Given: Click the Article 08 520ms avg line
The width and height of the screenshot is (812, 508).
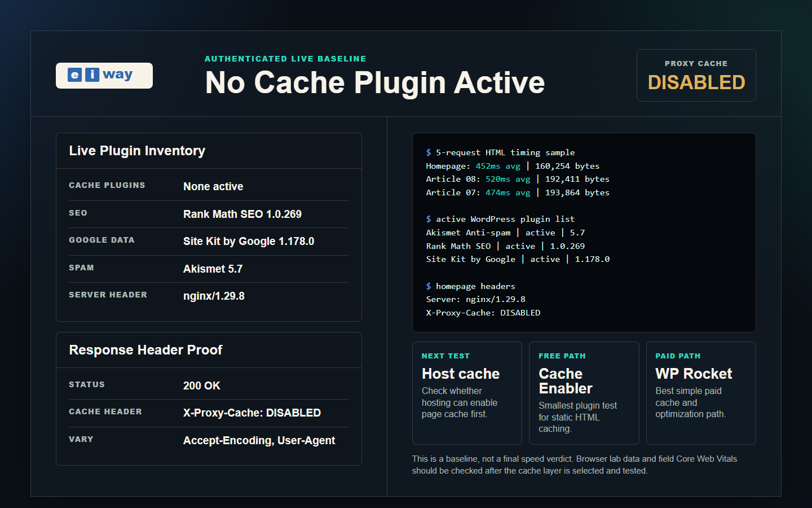Looking at the screenshot, I should coord(518,179).
